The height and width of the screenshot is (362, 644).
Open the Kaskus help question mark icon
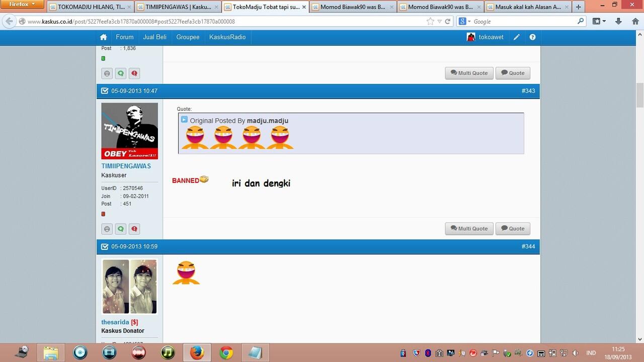pyautogui.click(x=532, y=37)
